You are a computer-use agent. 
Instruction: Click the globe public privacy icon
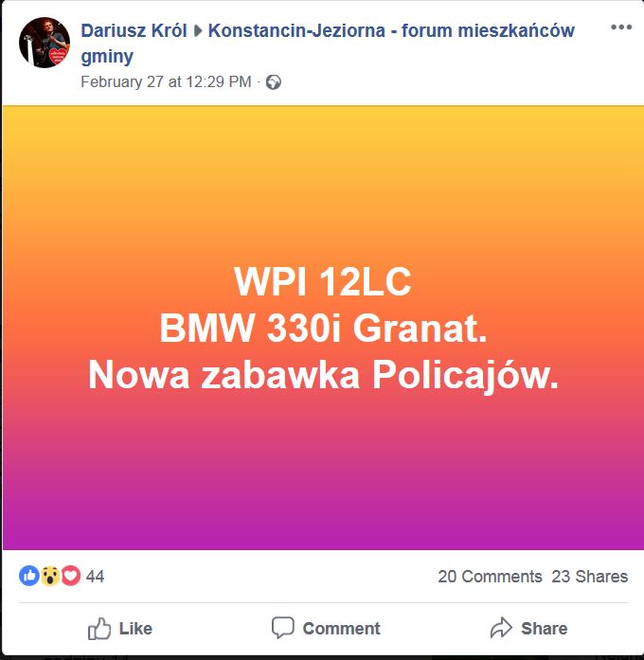click(x=274, y=82)
